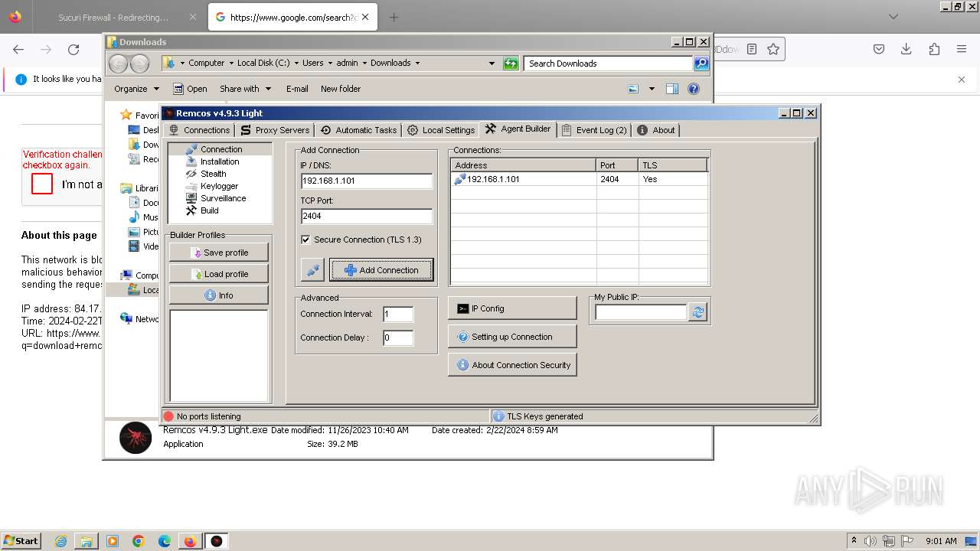Click the Explorer search magnifier icon
This screenshot has height=551, width=980.
click(701, 64)
